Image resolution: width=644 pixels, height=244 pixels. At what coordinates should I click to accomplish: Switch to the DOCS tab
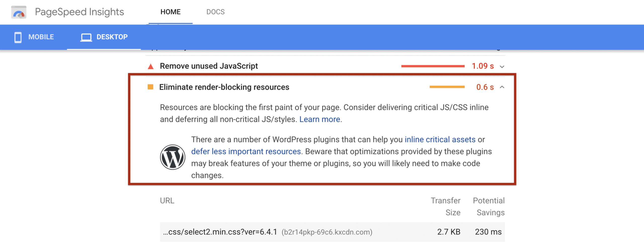click(x=215, y=12)
